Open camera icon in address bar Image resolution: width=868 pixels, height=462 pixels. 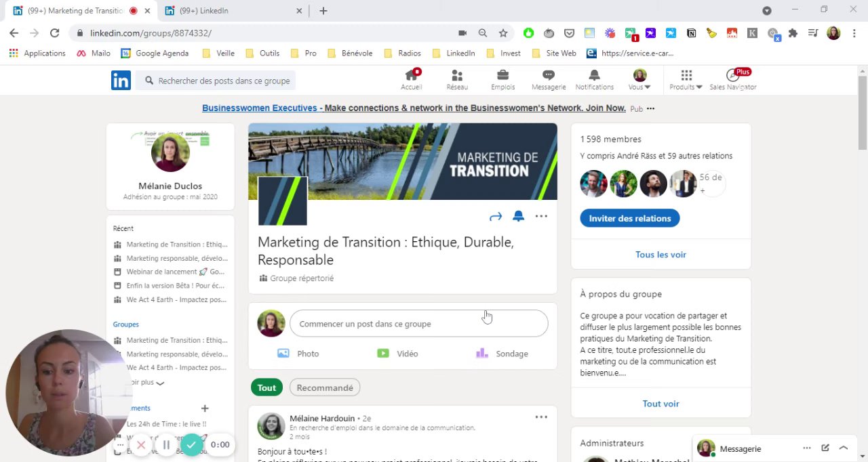(x=462, y=33)
